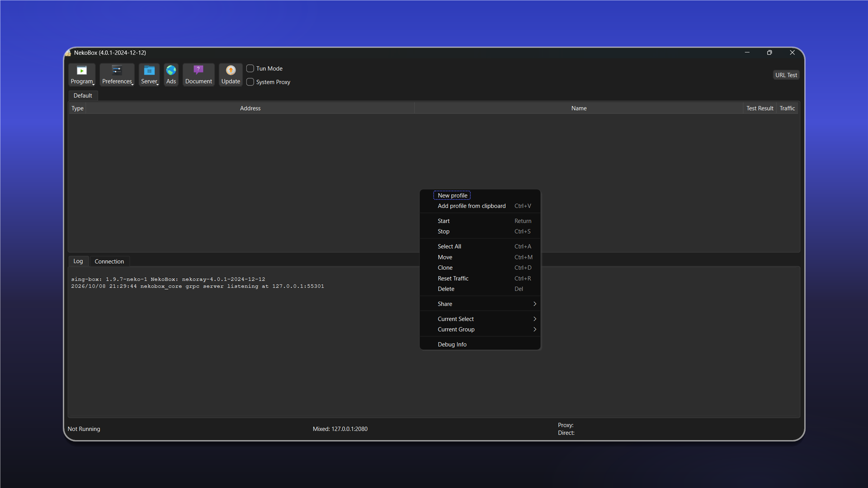The width and height of the screenshot is (868, 488).
Task: Sort by the Traffic column header
Action: [787, 108]
